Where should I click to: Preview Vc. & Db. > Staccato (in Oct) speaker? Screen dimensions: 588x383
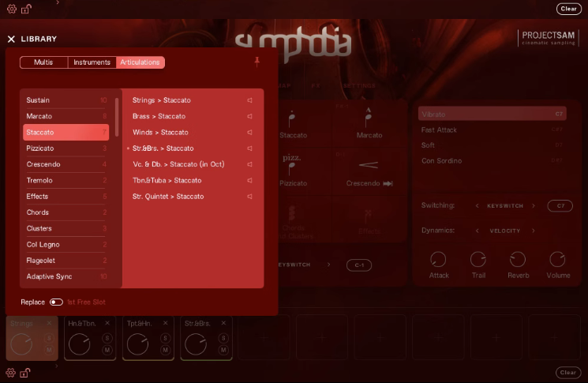click(249, 164)
